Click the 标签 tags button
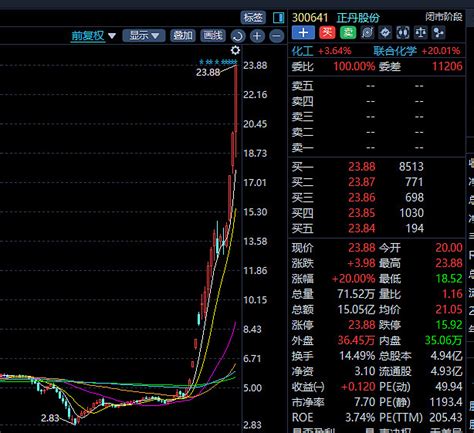 [253, 17]
